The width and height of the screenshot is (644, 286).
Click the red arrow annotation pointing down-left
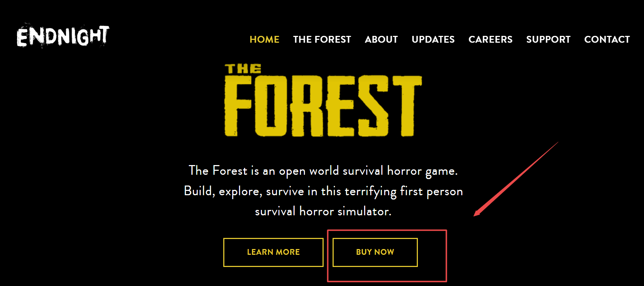[x=516, y=179]
